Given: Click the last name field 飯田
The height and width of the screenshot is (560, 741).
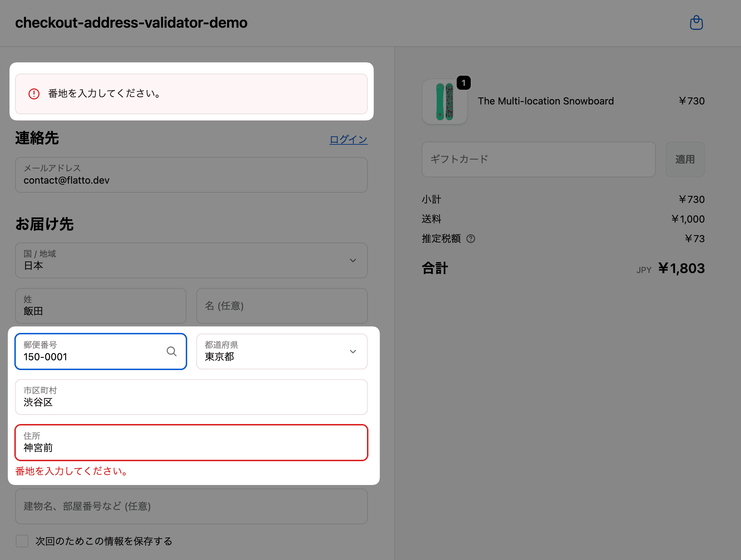Looking at the screenshot, I should 101,306.
